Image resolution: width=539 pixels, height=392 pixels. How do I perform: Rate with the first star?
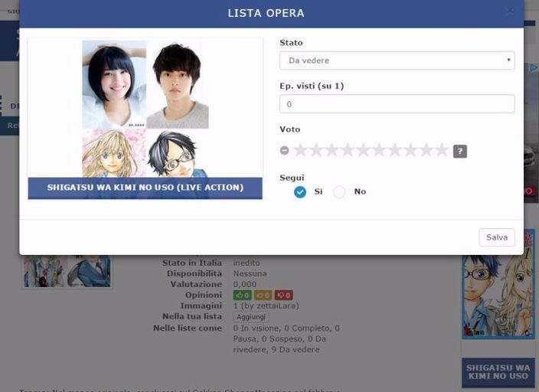pyautogui.click(x=300, y=150)
